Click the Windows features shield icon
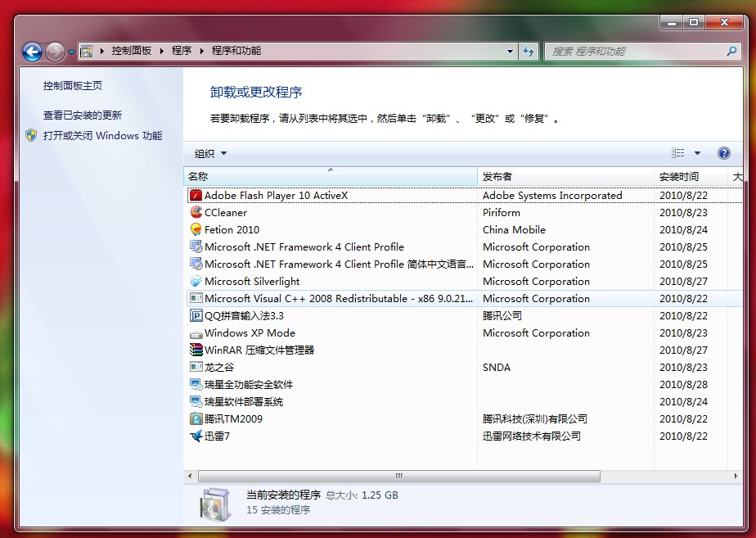The height and width of the screenshot is (538, 756). (31, 136)
